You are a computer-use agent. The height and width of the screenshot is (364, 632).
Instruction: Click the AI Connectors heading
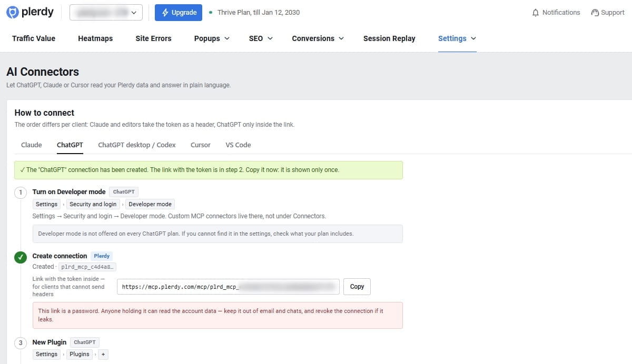(x=43, y=72)
